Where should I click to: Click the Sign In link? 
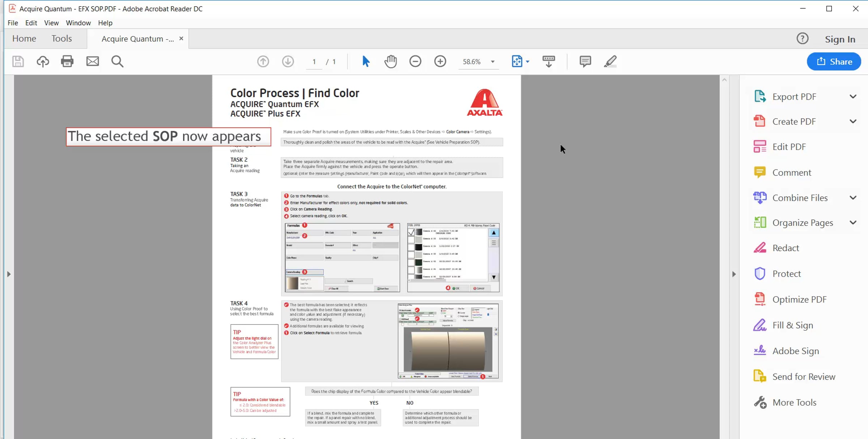tap(840, 39)
